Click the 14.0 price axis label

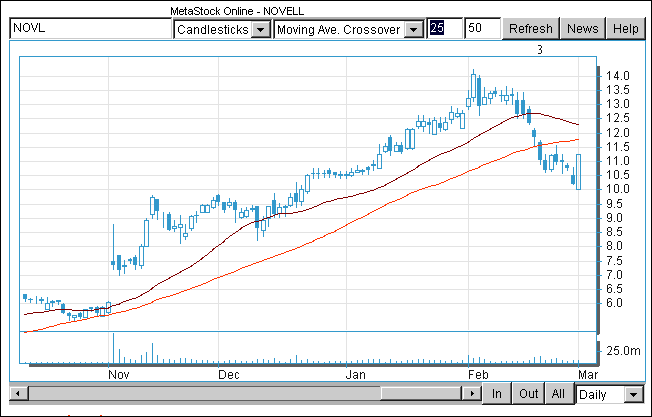point(617,76)
